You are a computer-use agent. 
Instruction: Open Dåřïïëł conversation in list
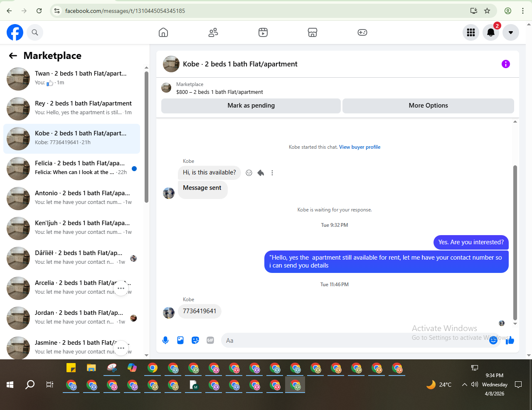tap(71, 258)
